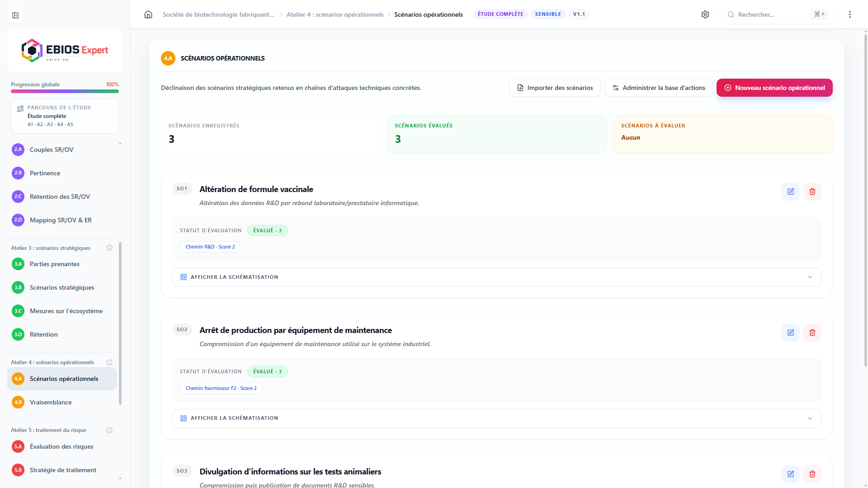Screen dimensions: 868x488
Task: Click Importer des scénarios button
Action: point(555,88)
